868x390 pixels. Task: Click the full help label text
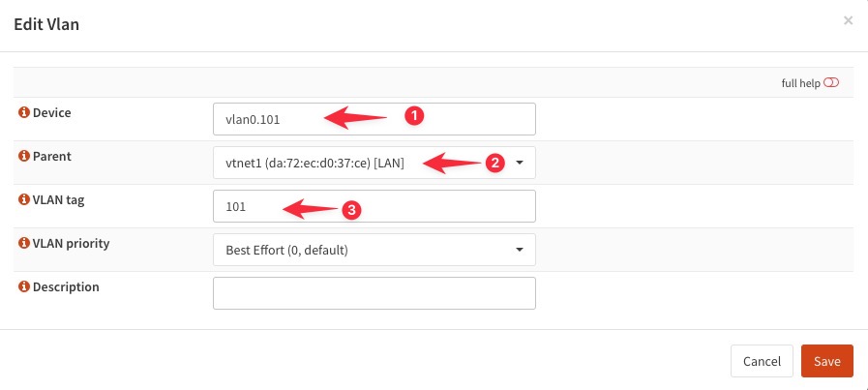tap(800, 83)
